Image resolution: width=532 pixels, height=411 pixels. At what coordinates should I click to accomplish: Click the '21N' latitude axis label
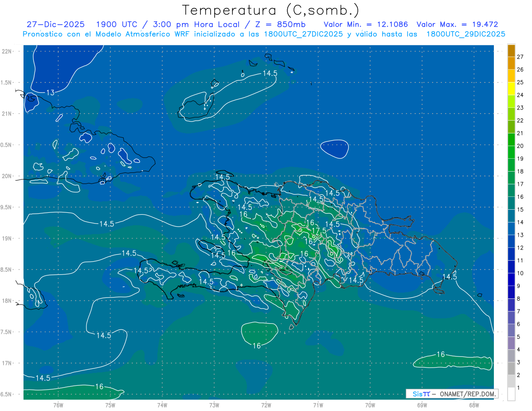click(8, 114)
